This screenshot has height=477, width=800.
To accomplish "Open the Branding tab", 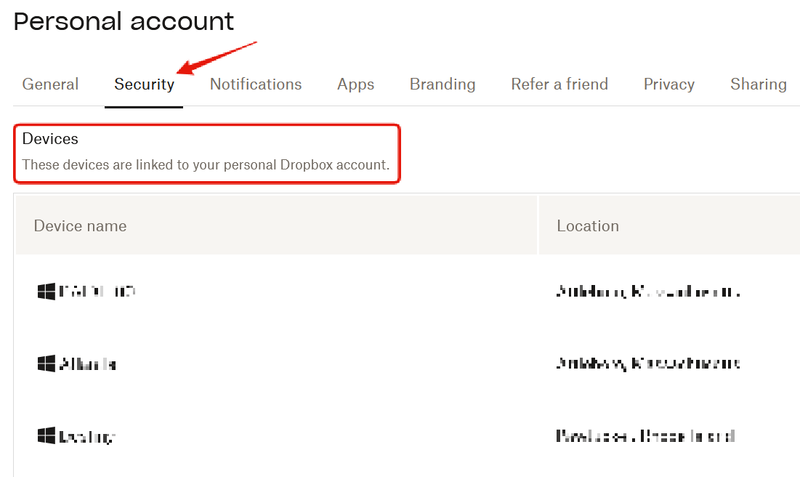I will 443,84.
